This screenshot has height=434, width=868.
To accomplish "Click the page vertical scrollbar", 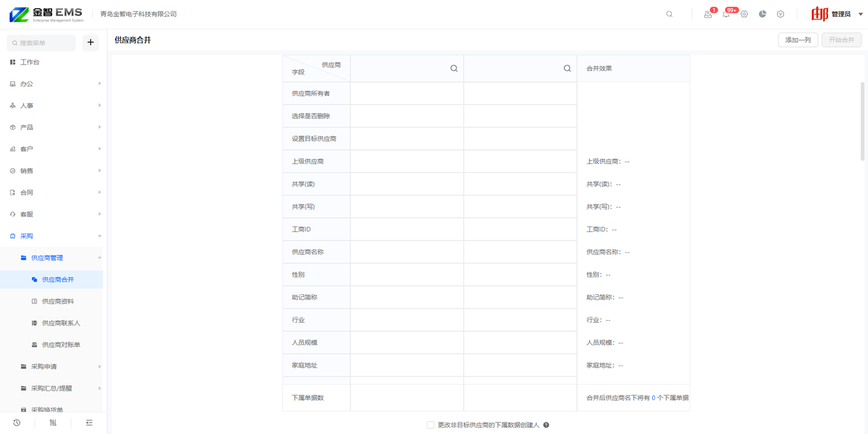I will (863, 122).
